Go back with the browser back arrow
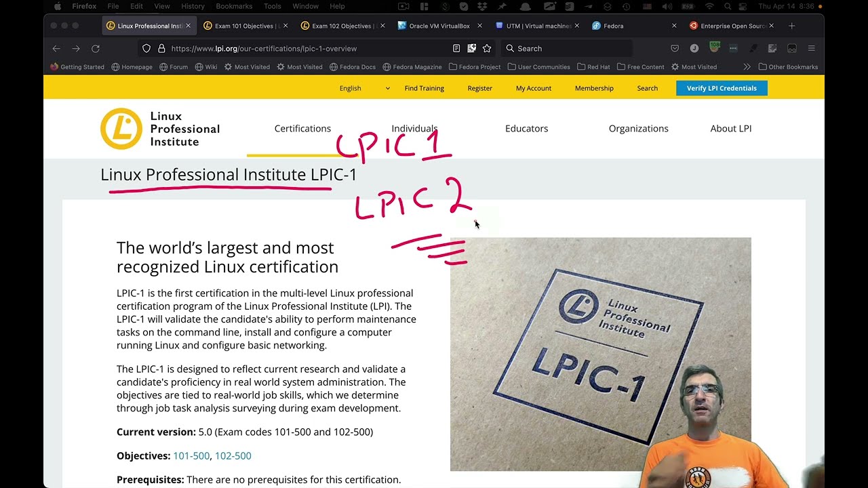This screenshot has height=488, width=868. [x=56, y=49]
